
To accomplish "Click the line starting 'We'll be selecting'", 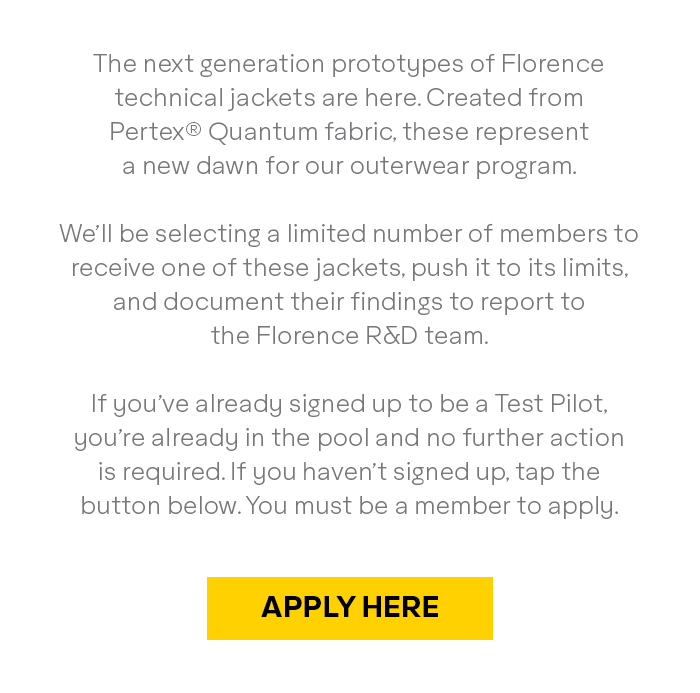I will (349, 234).
